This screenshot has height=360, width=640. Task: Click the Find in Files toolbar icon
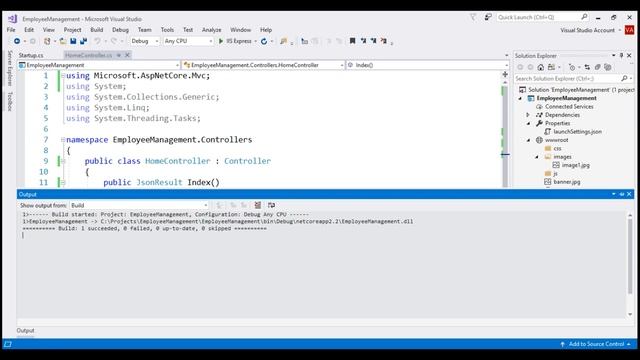(x=283, y=41)
